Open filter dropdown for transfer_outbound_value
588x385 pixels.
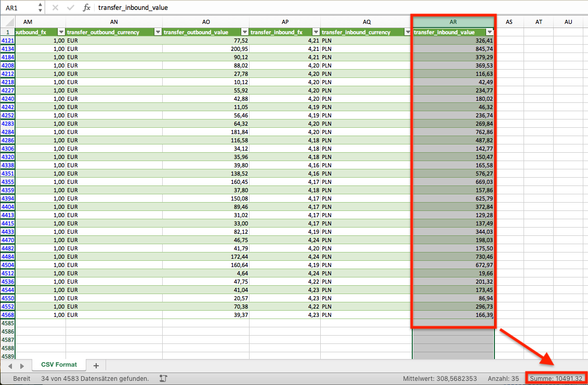coord(244,32)
